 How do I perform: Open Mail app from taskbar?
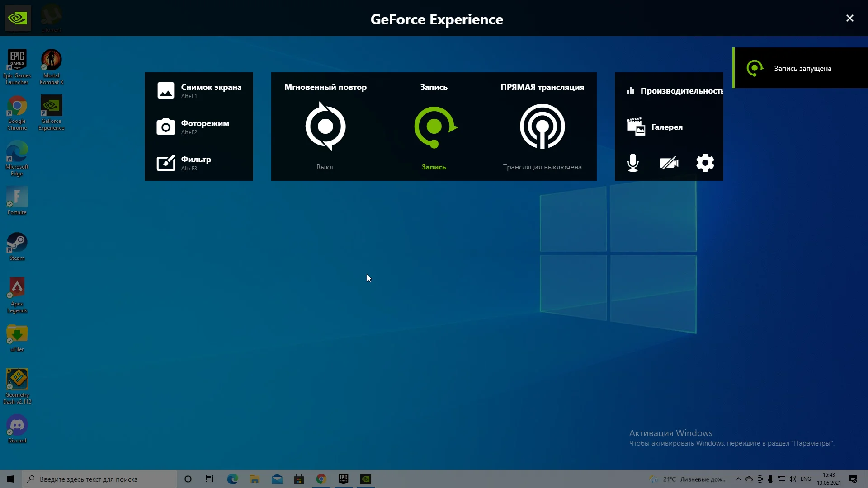point(277,479)
